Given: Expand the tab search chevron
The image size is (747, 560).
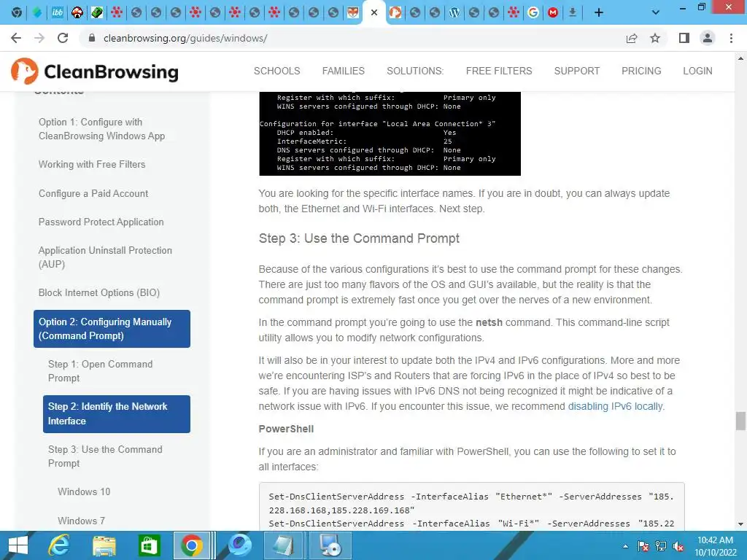Looking at the screenshot, I should pyautogui.click(x=656, y=12).
